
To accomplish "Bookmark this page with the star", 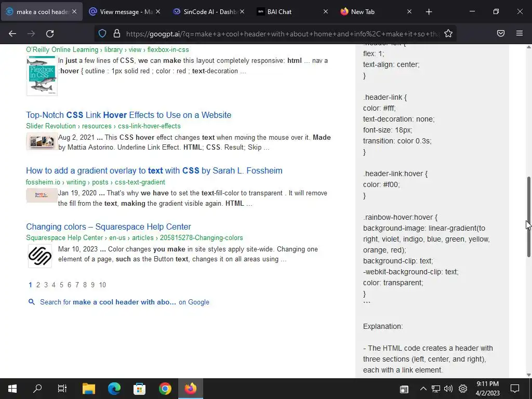I will tap(448, 34).
